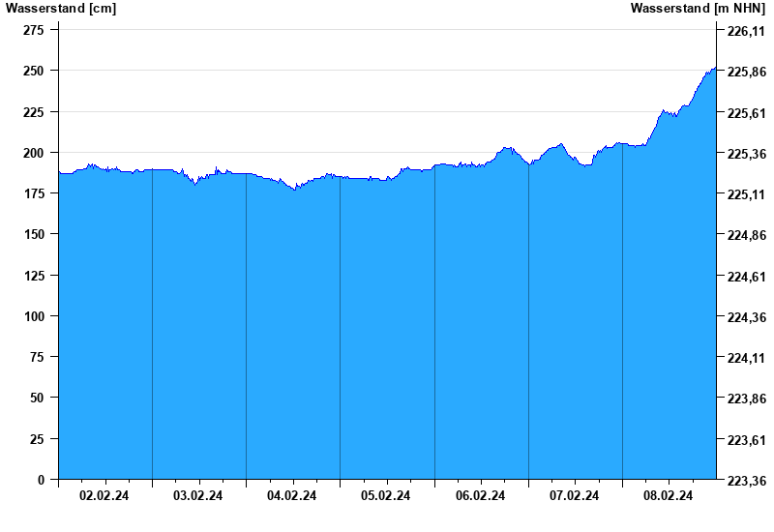774x532 pixels.
Task: Click the curve's lowest dip on 04.02.24
Action: point(295,189)
